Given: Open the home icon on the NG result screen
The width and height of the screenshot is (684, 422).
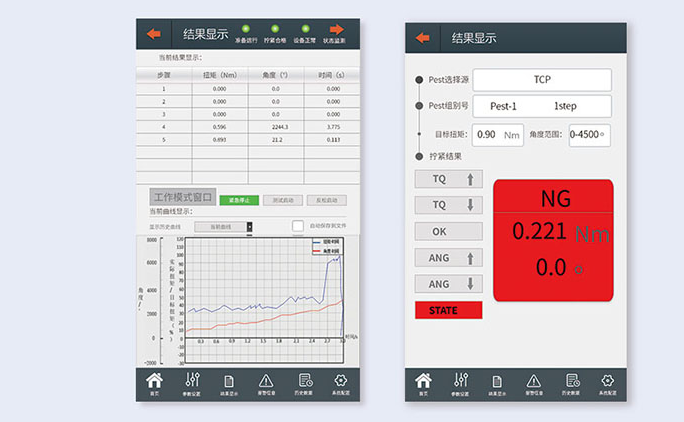Looking at the screenshot, I should click(423, 381).
